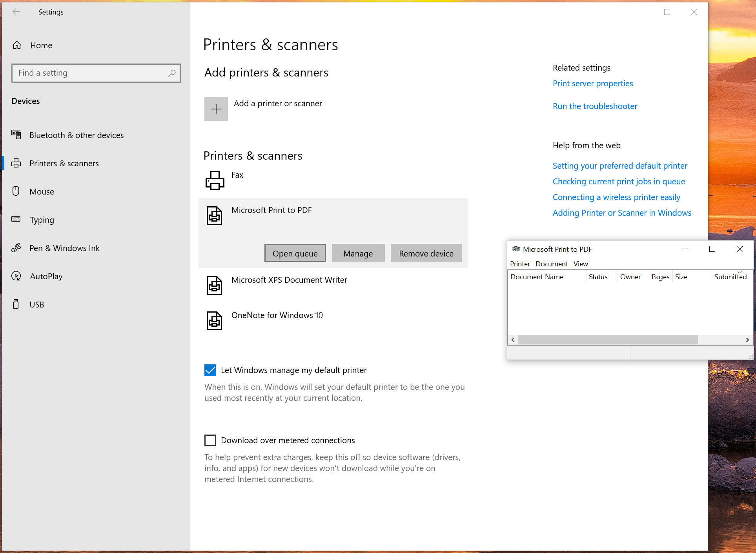Click the Fax printer icon
Viewport: 756px width, 553px height.
[x=215, y=180]
